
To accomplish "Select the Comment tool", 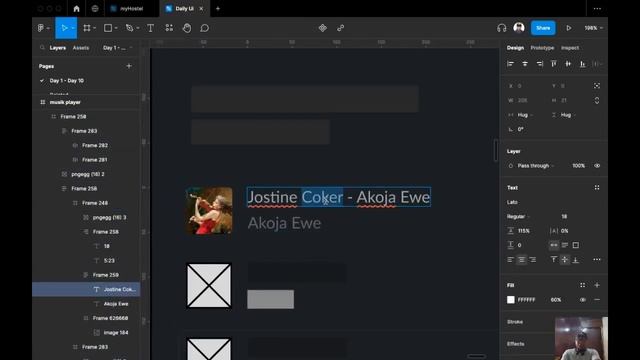I will coord(204,28).
